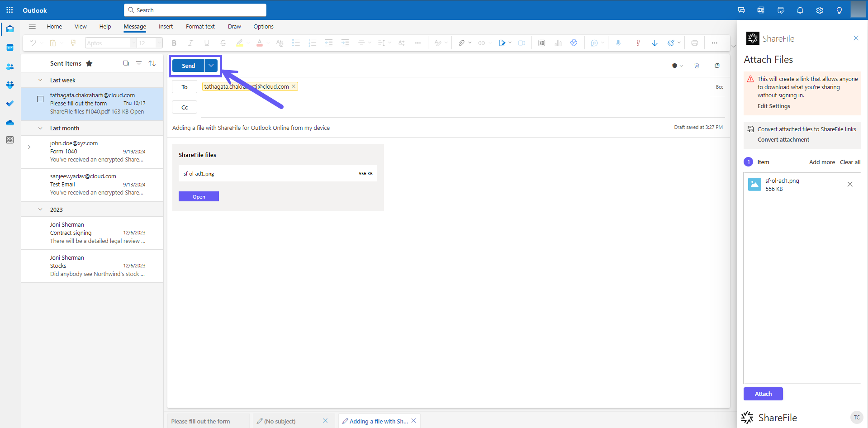Pick the text highlight color button
Image resolution: width=868 pixels, height=428 pixels.
239,43
